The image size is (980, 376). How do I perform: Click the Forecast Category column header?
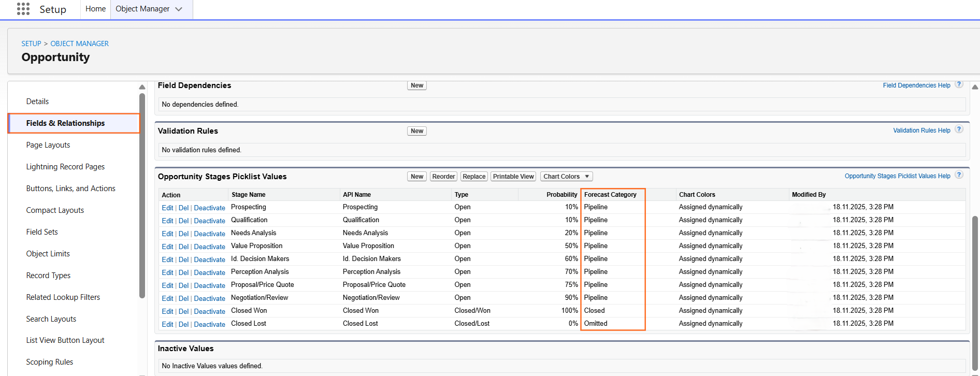point(610,195)
